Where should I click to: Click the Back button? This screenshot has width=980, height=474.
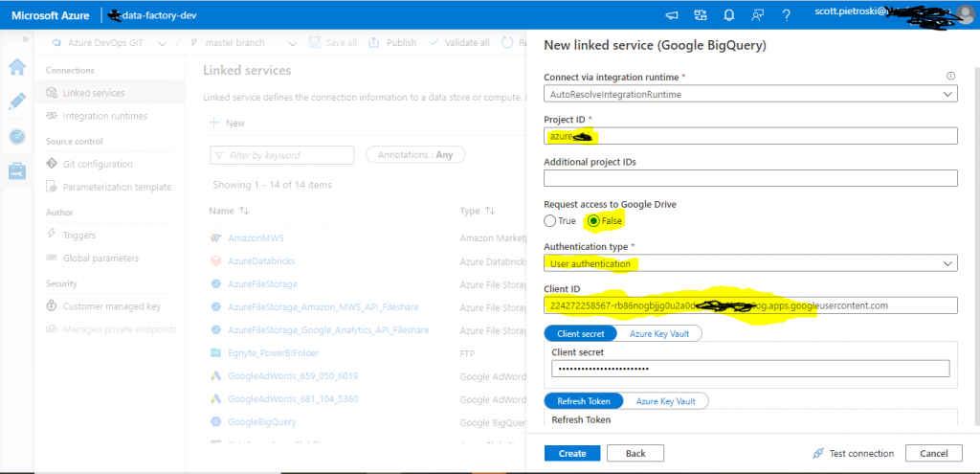(x=635, y=453)
